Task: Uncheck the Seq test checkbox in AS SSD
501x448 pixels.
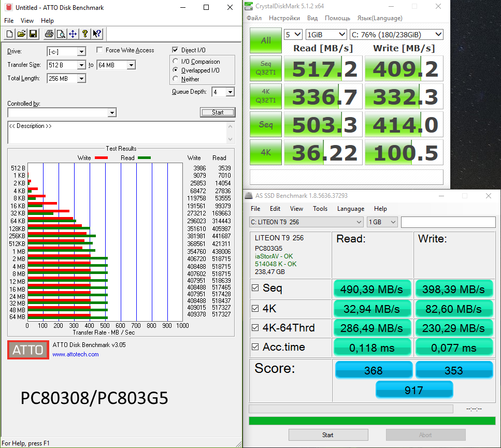Action: tap(255, 287)
